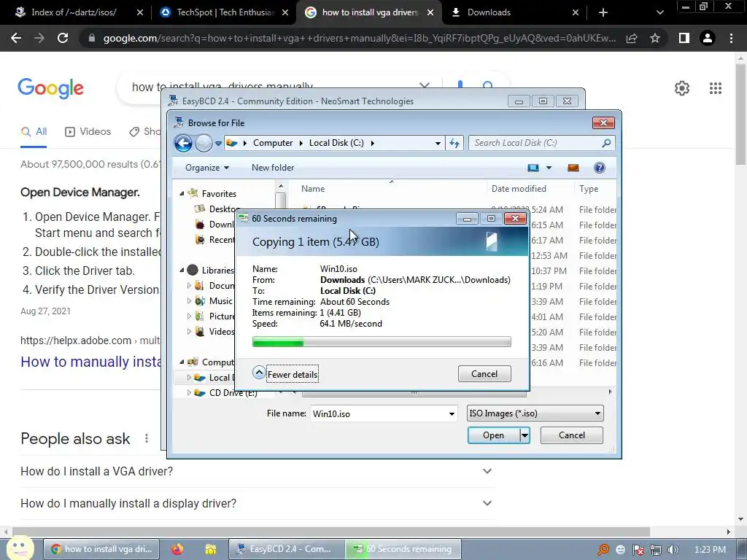The height and width of the screenshot is (560, 747).
Task: Click the search magnifier in Search Local Disk box
Action: coord(606,143)
